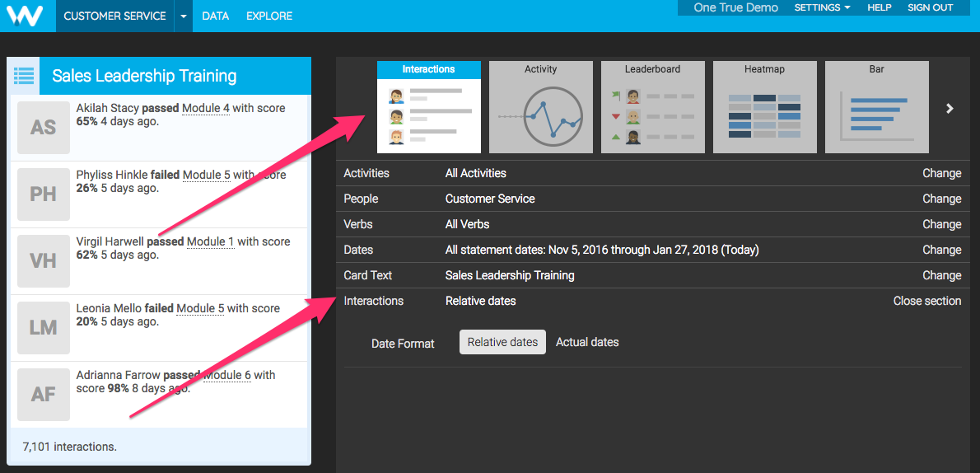Expand the Settings dropdown menu

pyautogui.click(x=822, y=7)
